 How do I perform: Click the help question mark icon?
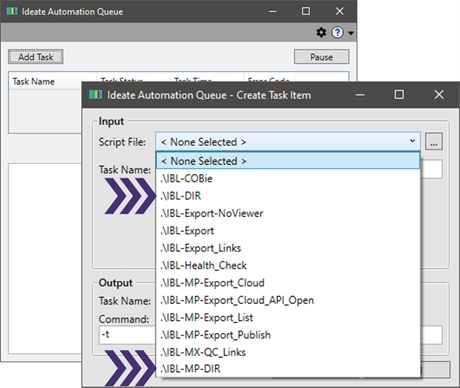(337, 32)
